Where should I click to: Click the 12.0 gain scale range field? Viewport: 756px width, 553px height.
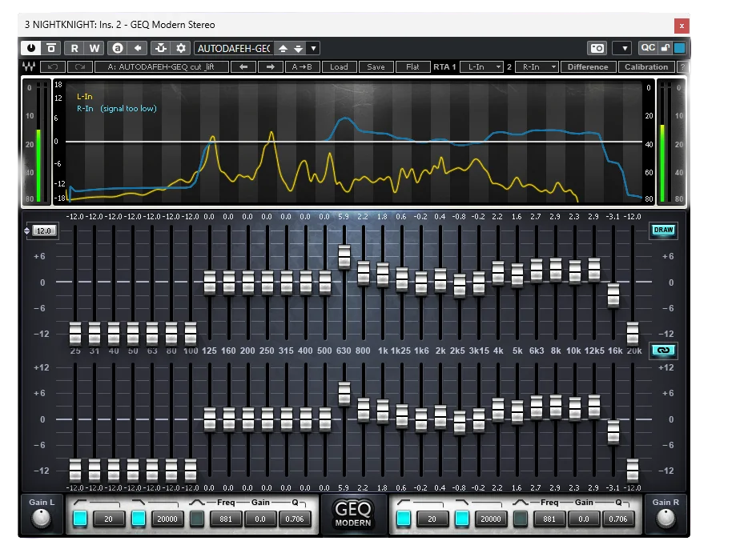tap(44, 230)
